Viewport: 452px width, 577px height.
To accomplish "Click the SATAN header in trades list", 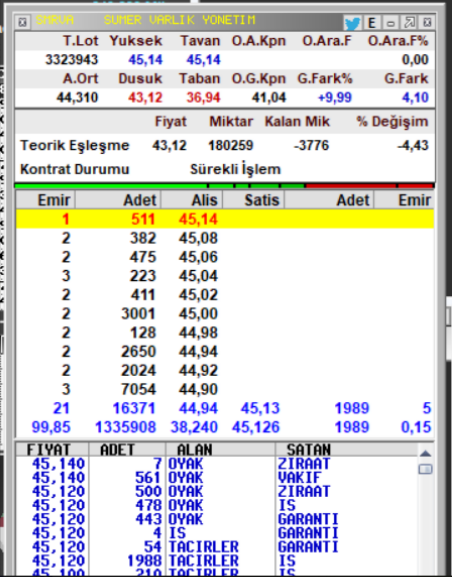I will (x=308, y=450).
